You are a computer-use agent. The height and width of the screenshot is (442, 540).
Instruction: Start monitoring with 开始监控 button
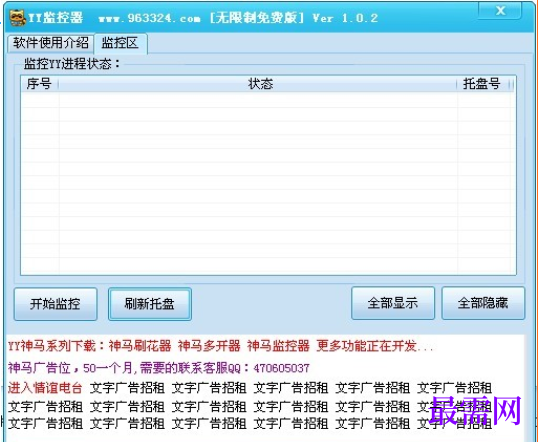[x=55, y=304]
